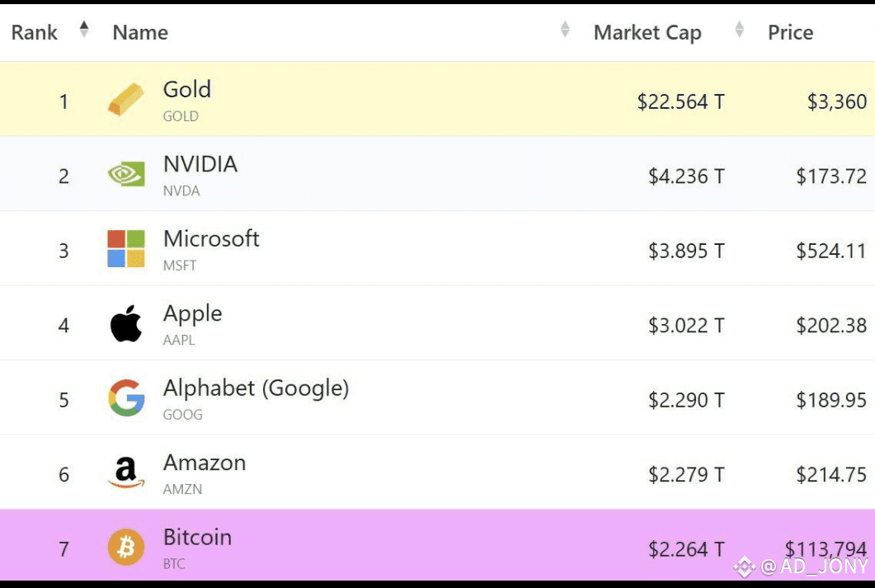Click the Price column header
Screen dimensions: 875x588
790,32
